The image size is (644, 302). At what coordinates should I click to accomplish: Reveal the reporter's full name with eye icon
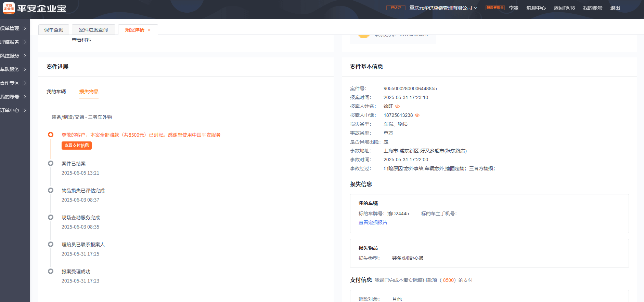tap(397, 106)
